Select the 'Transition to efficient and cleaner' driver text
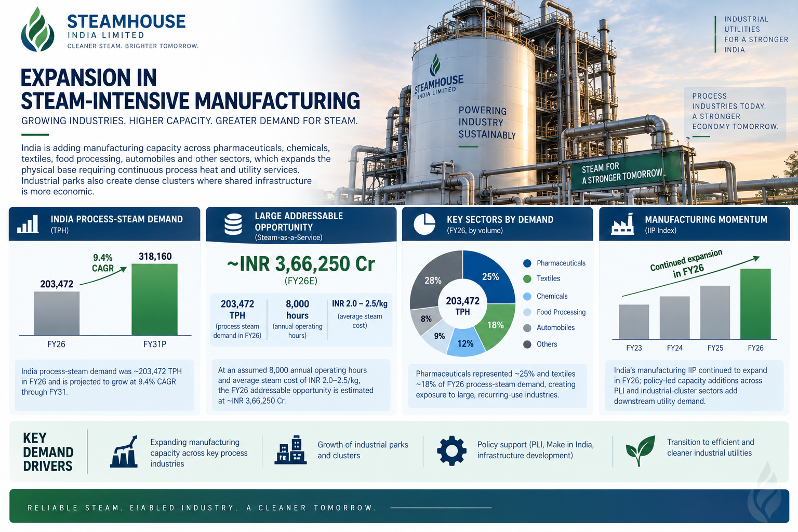 tap(710, 448)
